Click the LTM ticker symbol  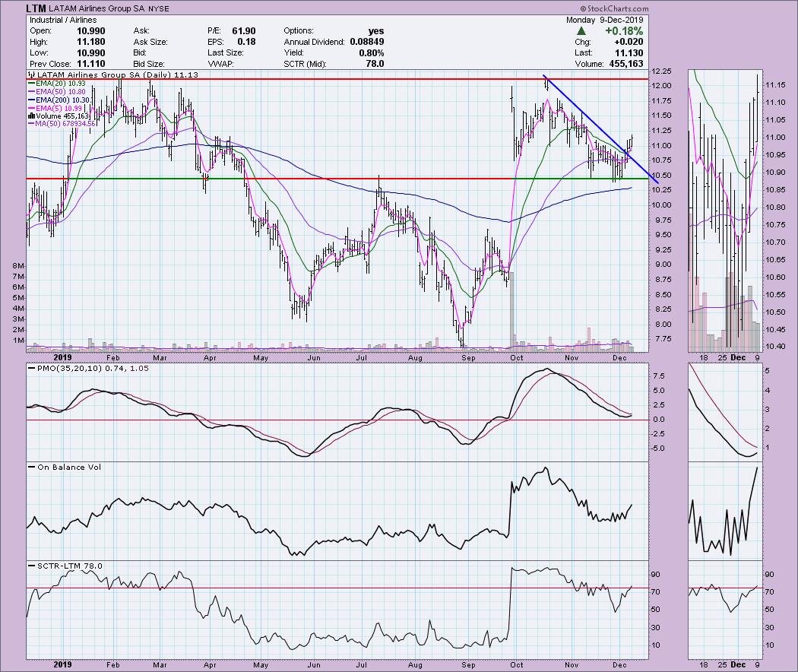click(x=36, y=8)
